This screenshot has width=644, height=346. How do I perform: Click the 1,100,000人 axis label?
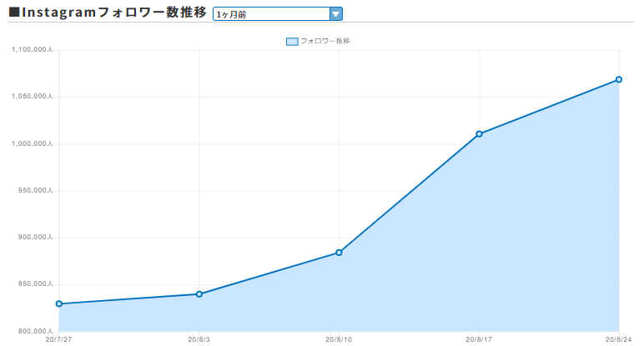point(33,50)
